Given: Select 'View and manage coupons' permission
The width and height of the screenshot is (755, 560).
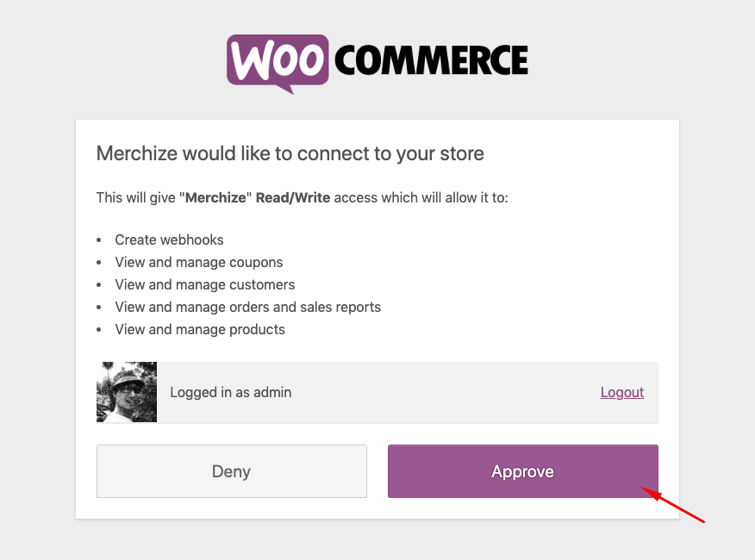Looking at the screenshot, I should (x=199, y=262).
